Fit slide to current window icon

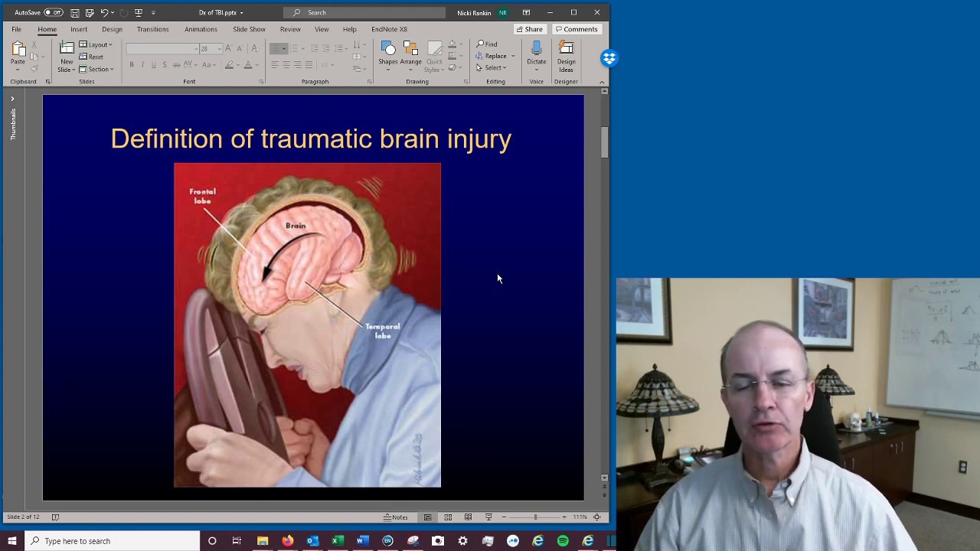pyautogui.click(x=597, y=517)
